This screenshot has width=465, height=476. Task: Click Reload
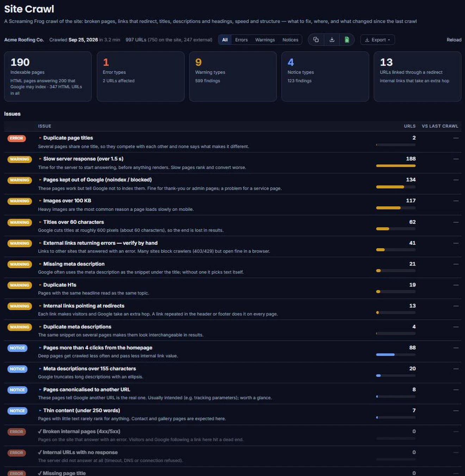[454, 40]
